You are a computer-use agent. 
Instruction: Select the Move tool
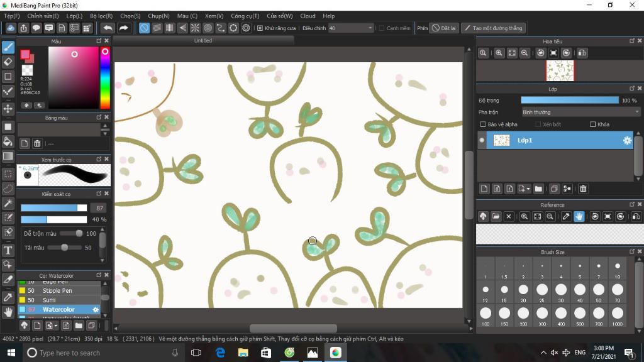coord(8,109)
